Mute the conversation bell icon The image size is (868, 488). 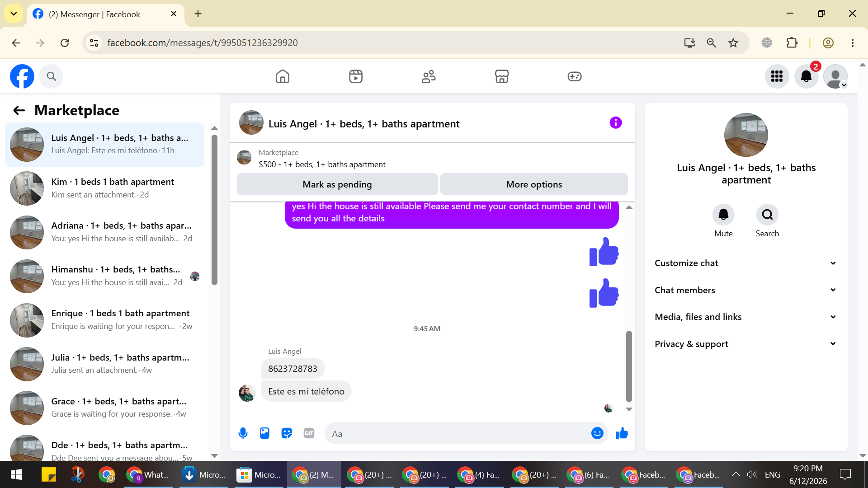[x=723, y=214]
